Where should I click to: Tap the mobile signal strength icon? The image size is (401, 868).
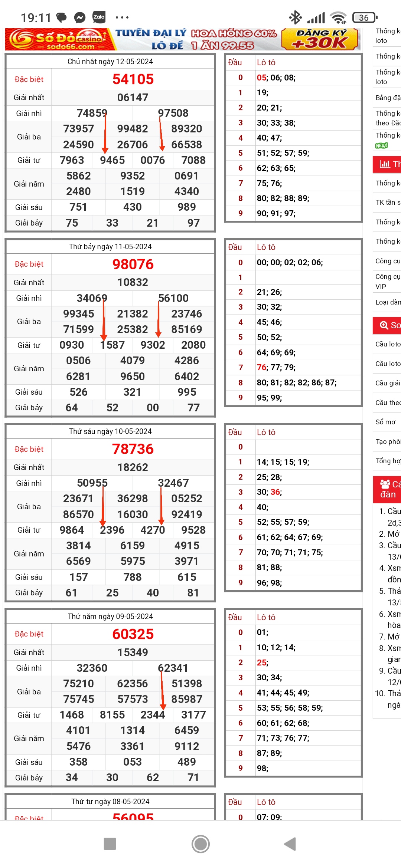click(x=316, y=18)
